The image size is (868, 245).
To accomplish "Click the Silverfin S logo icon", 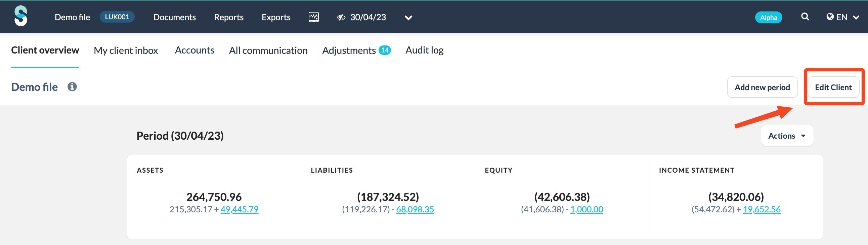I will 21,16.
